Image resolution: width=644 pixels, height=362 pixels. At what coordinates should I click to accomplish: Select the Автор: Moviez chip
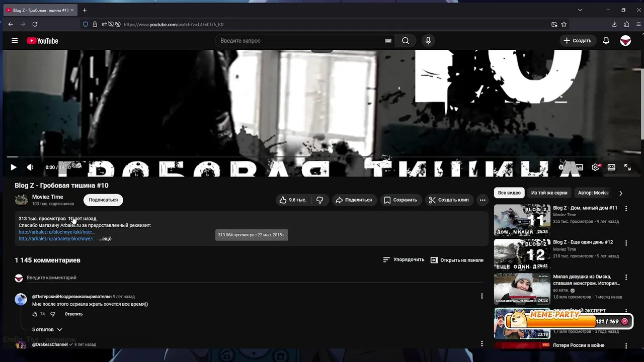[x=594, y=193]
